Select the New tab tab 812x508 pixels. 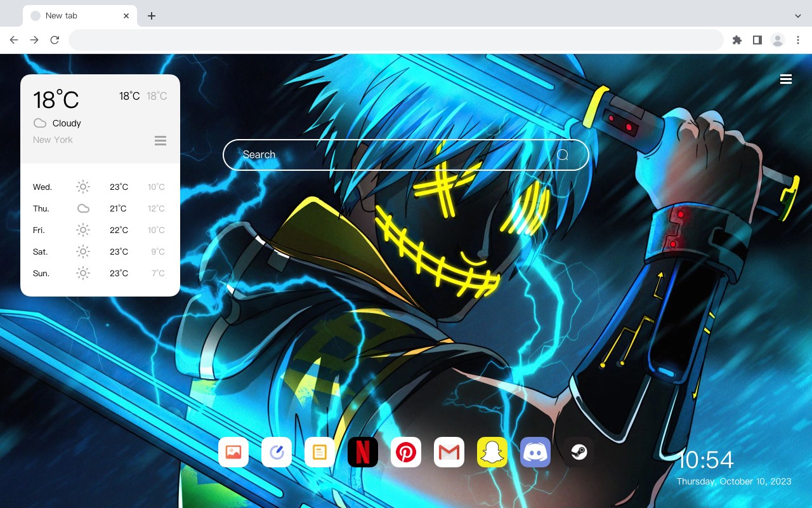[80, 16]
